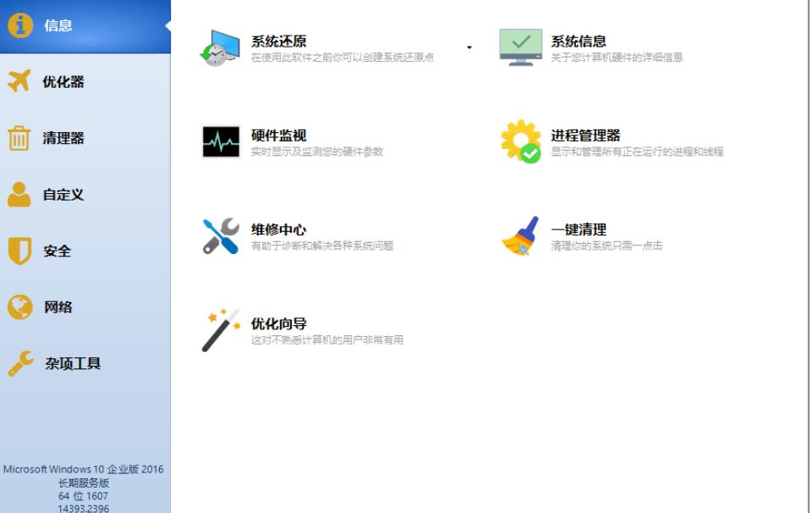Select the 安全 shield icon in sidebar
812x513 pixels.
[19, 251]
